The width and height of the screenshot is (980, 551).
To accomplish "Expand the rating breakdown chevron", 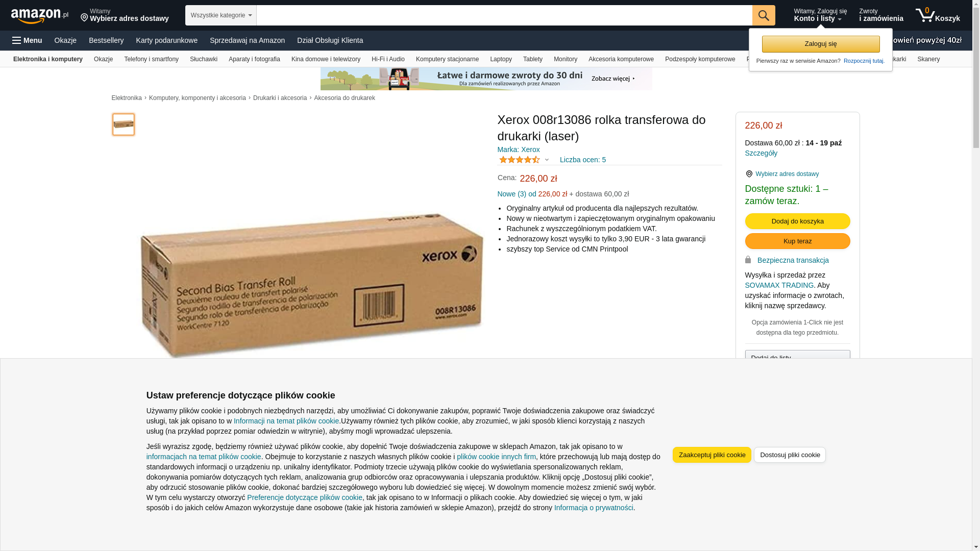I will 547,160.
